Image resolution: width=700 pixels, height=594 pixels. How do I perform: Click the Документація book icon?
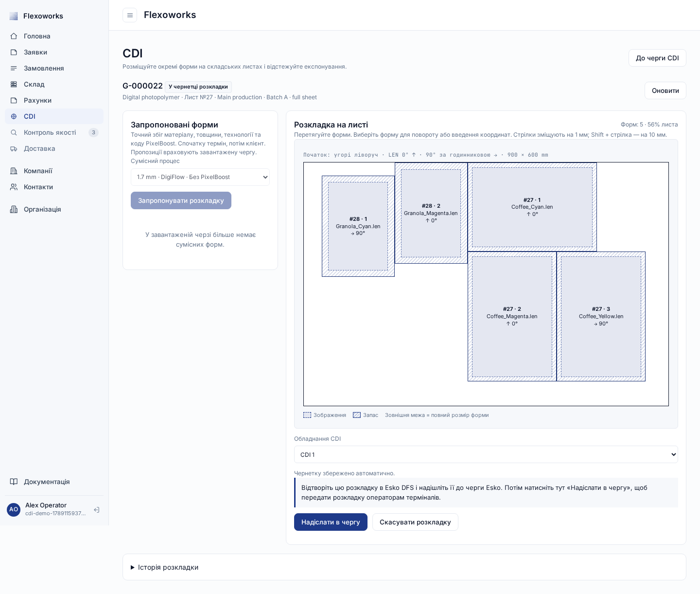pyautogui.click(x=14, y=482)
